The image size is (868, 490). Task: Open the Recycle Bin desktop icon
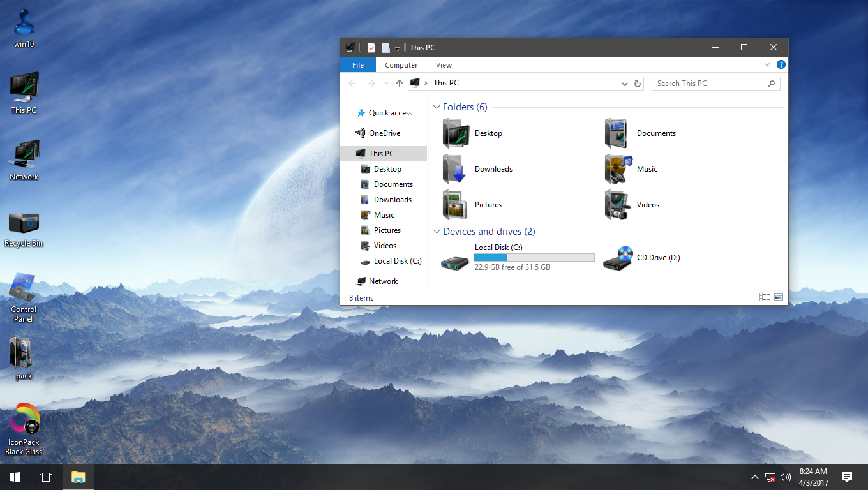pos(24,223)
